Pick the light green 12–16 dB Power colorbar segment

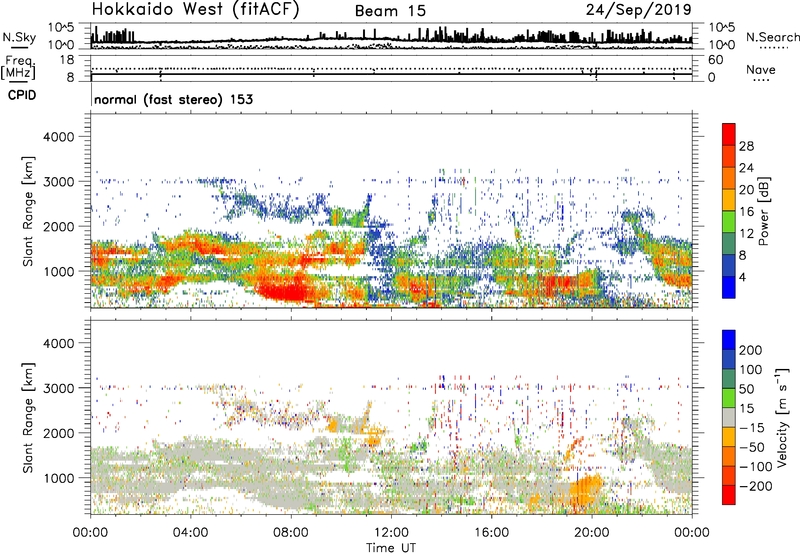click(729, 222)
